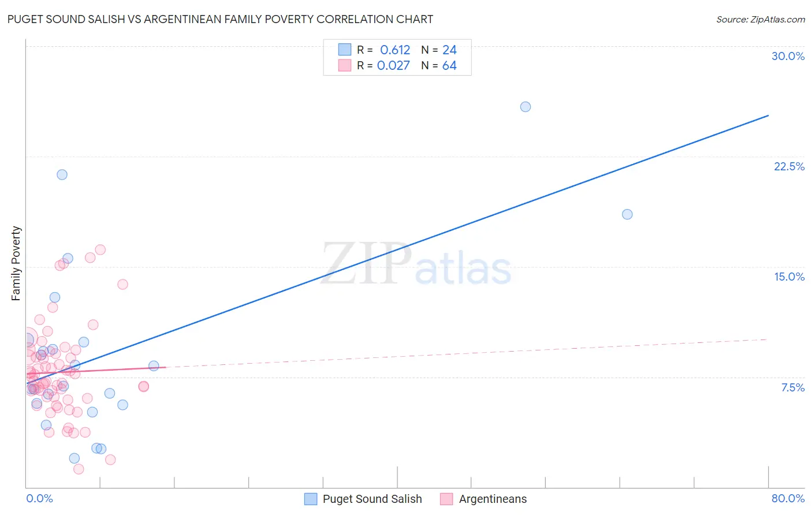Select the Puget Sound Salish legend label
This screenshot has height=515, width=812.
click(373, 499)
